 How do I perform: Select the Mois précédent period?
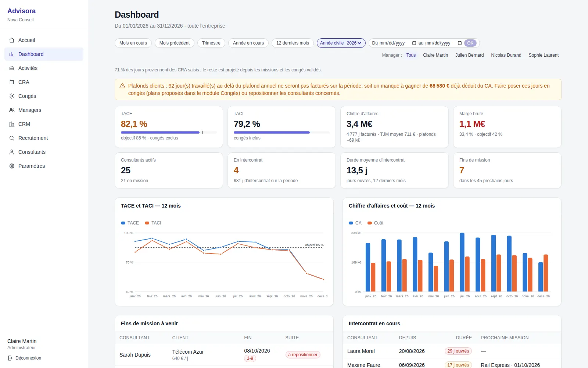coord(175,43)
